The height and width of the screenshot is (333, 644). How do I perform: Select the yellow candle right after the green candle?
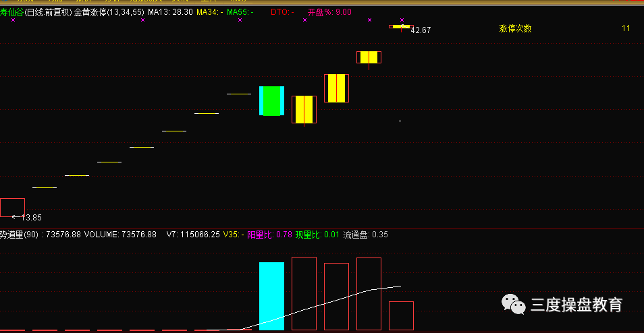tap(304, 109)
